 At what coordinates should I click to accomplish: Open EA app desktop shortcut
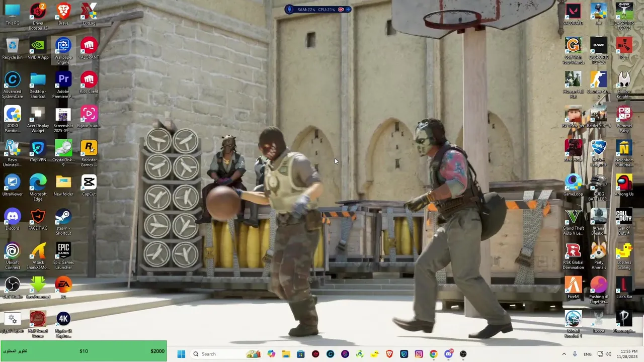point(63,288)
